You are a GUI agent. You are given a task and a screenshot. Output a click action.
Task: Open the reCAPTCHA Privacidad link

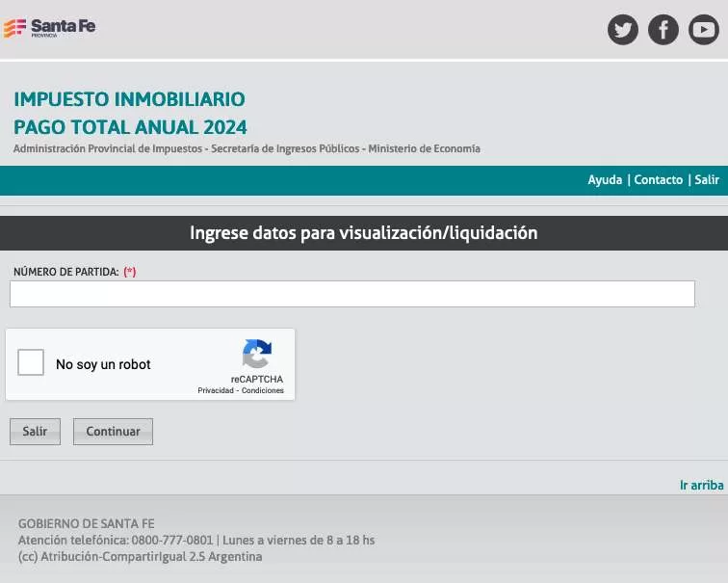coord(216,390)
